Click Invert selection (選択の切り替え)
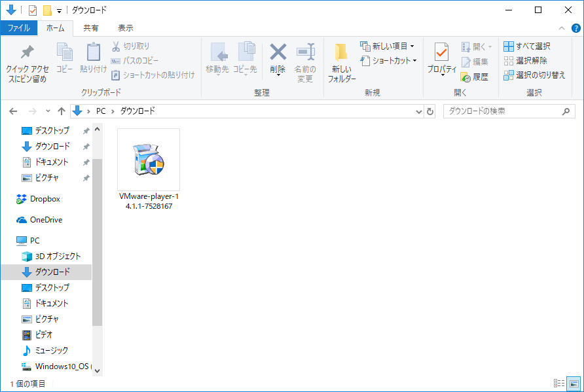This screenshot has width=584, height=392. point(534,75)
